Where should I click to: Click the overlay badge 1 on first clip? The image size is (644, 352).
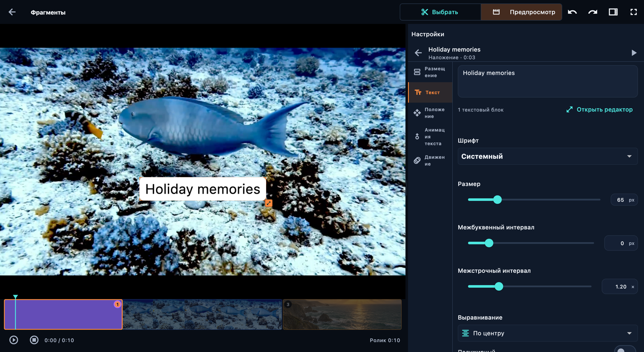(x=117, y=304)
